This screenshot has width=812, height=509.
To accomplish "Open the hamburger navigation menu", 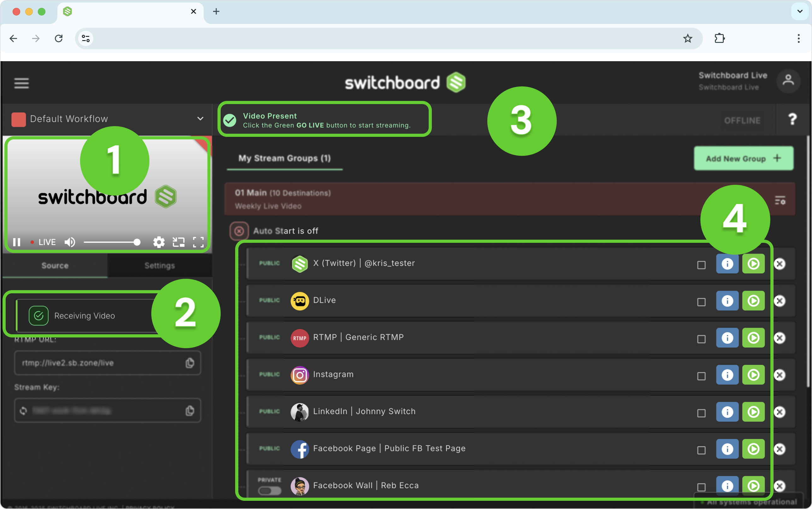I will click(x=21, y=83).
